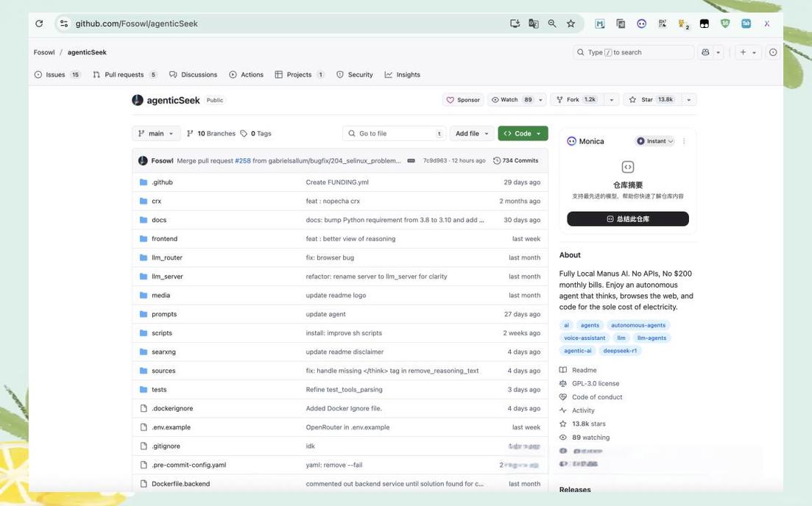The width and height of the screenshot is (812, 506).
Task: Open the create new plus dropdown
Action: [x=748, y=52]
